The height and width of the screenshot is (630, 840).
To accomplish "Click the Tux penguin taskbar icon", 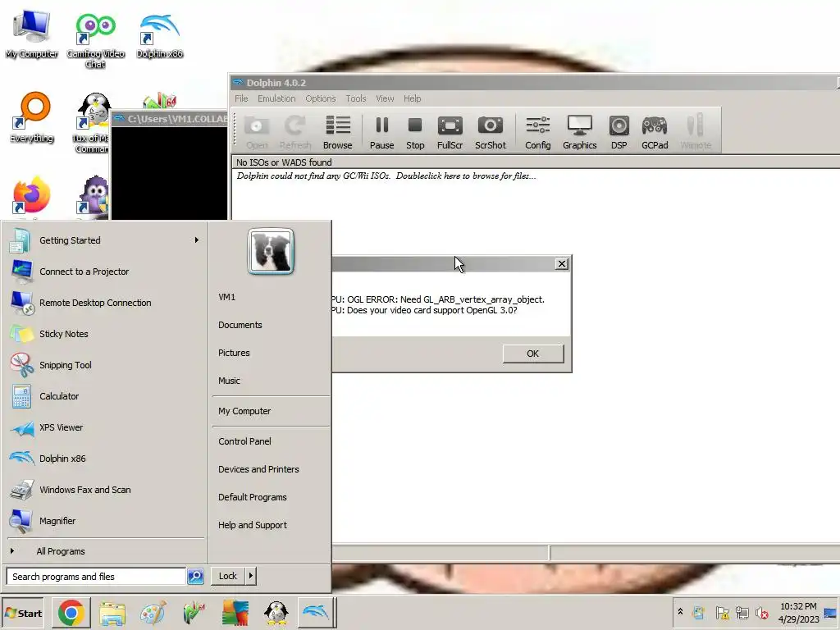I will click(276, 612).
